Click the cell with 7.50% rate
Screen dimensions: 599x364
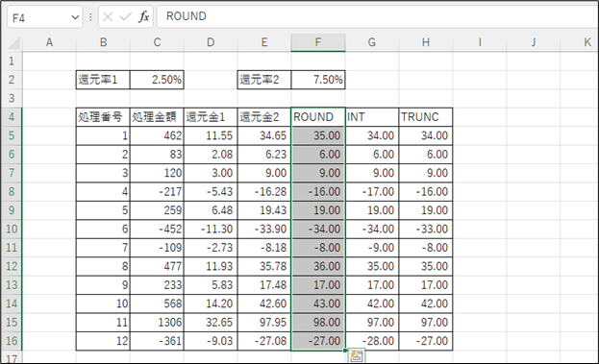coord(318,80)
